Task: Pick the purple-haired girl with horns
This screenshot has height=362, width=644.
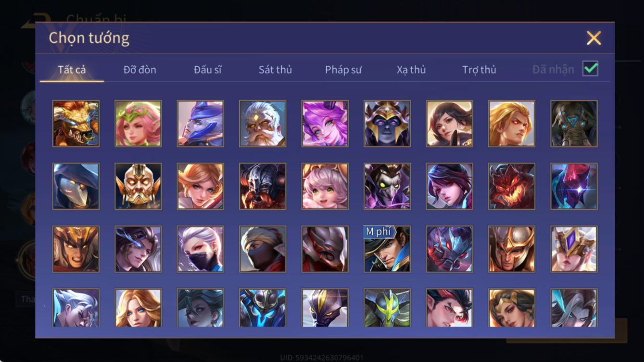Action: 325,124
